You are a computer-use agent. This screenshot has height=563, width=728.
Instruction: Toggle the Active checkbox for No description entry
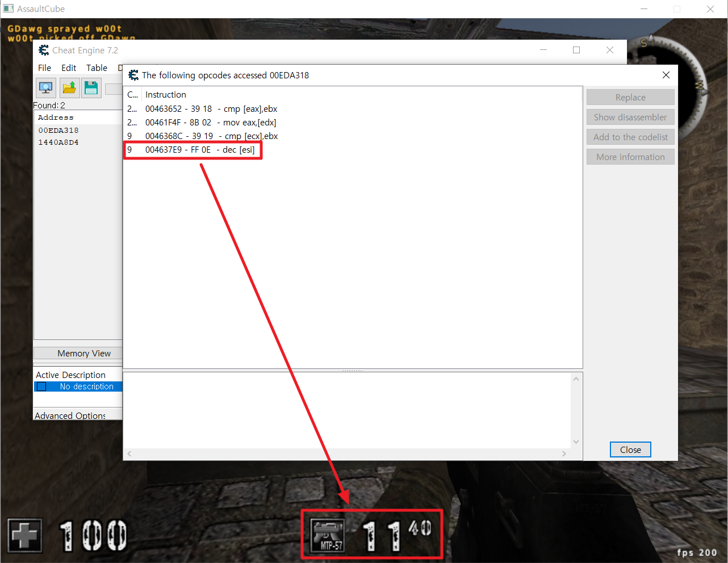41,386
